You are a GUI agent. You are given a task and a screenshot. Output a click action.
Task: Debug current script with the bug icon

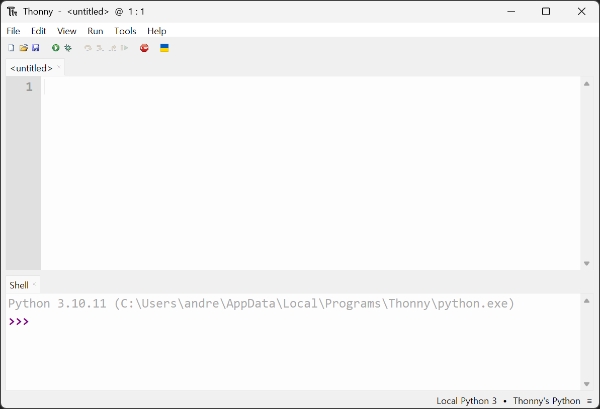pos(68,48)
